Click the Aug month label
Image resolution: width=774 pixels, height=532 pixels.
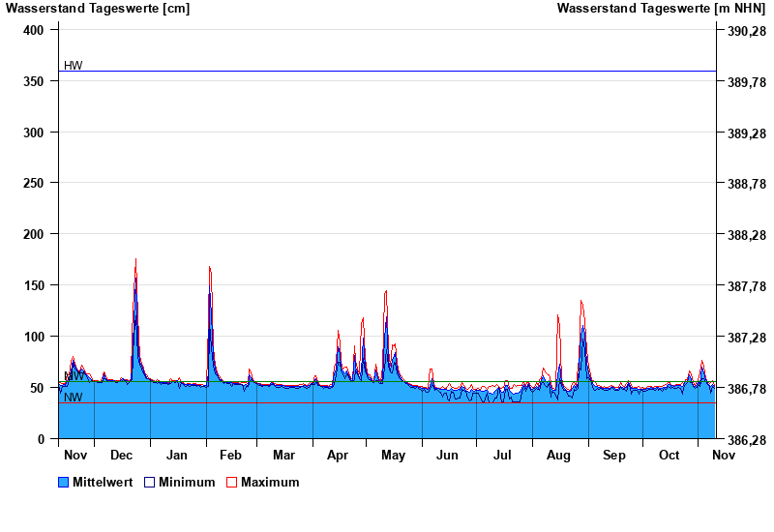tap(558, 455)
